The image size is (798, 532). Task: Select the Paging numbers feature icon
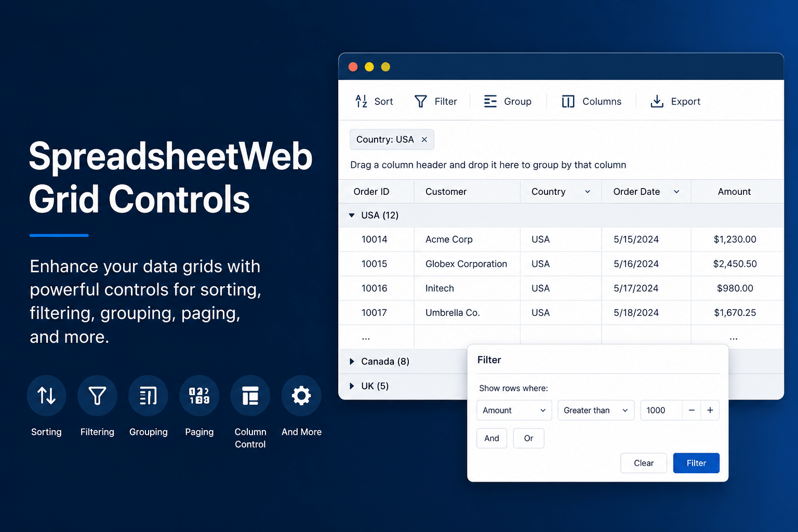[199, 396]
